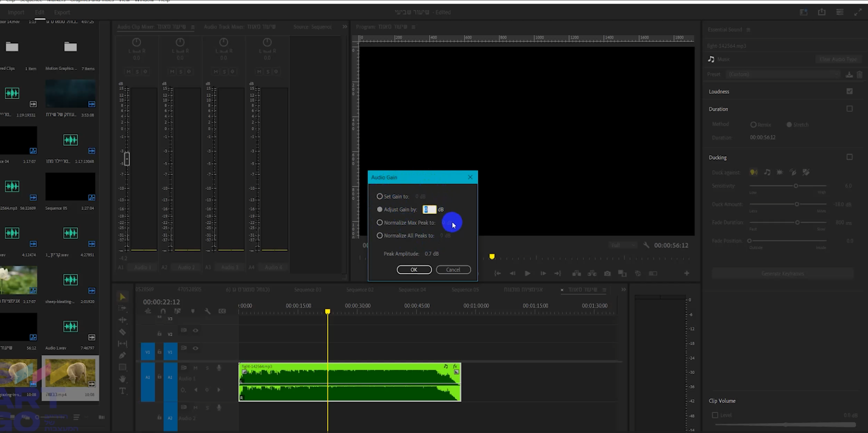The image size is (868, 433).
Task: Select the Type tool
Action: [x=123, y=391]
